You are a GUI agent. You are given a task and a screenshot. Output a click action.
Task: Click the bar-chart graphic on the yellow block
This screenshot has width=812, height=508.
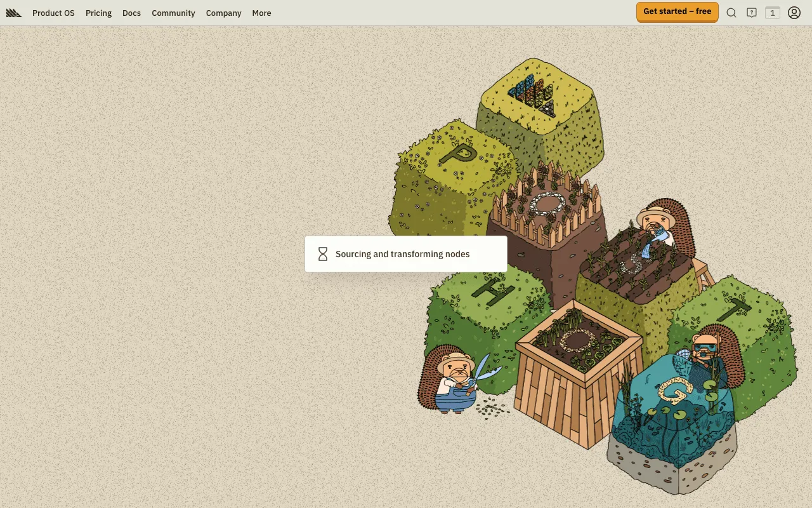point(530,93)
